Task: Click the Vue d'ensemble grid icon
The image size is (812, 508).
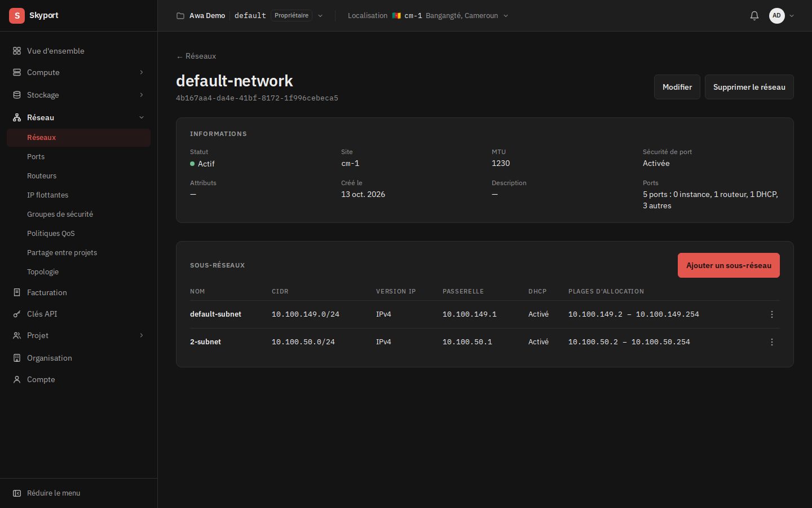Action: pos(17,51)
